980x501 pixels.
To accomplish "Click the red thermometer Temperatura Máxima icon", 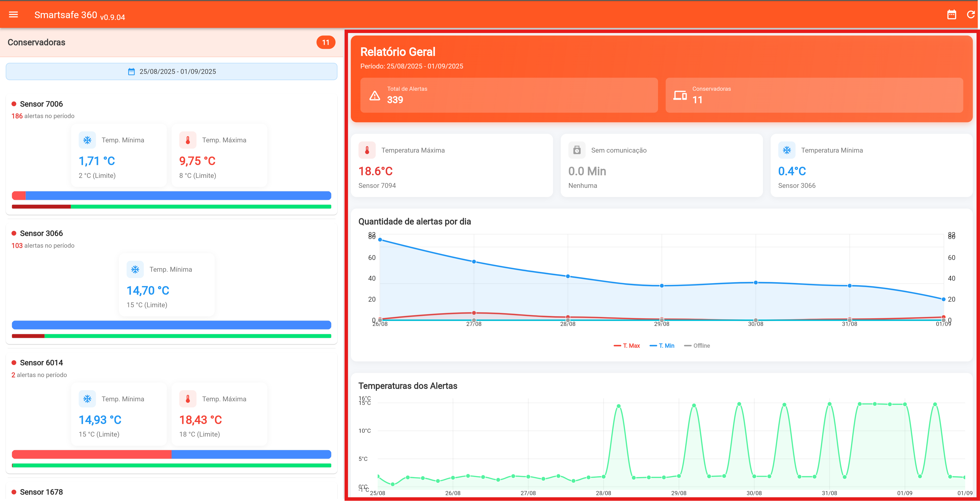I will pyautogui.click(x=367, y=150).
